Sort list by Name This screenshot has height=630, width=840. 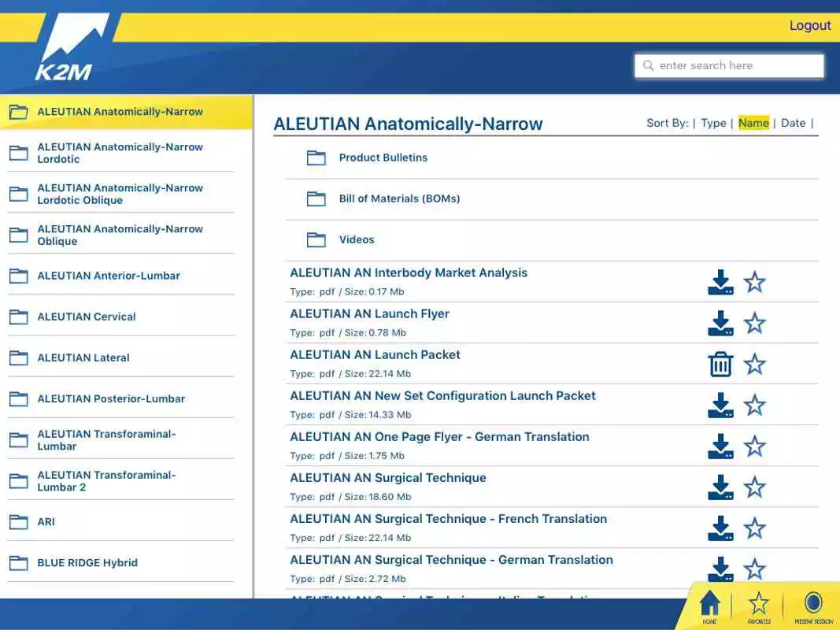753,123
